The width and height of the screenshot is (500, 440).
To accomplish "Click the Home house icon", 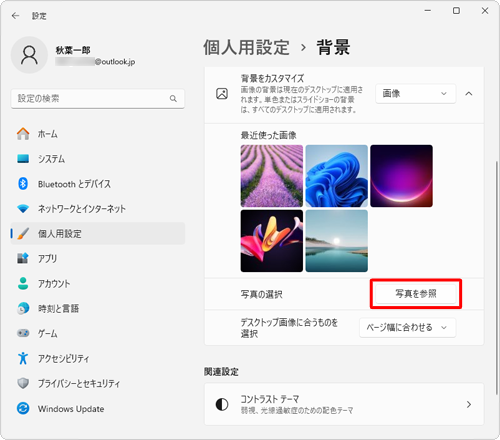I will point(23,134).
